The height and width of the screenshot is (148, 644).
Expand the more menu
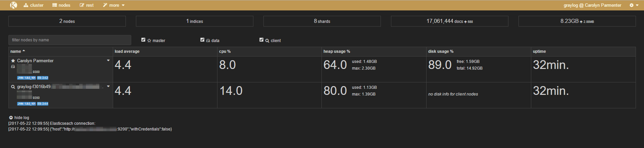114,5
